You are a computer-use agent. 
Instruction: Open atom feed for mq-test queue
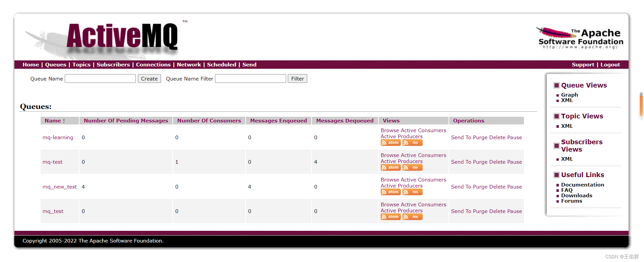point(390,167)
